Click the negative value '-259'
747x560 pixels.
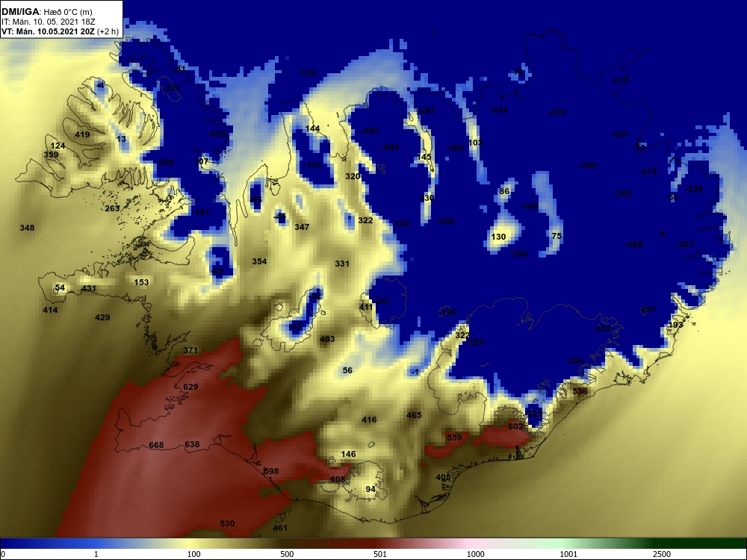tap(694, 189)
